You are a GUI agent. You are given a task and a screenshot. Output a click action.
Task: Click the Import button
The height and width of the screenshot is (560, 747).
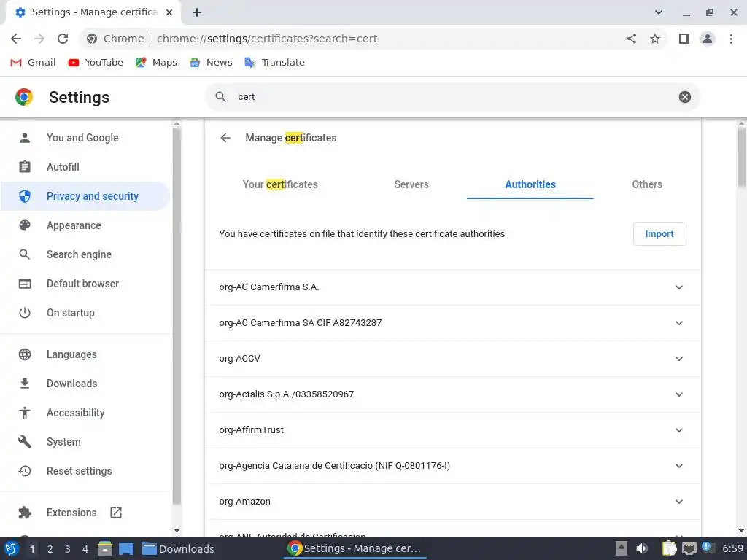[x=659, y=234]
